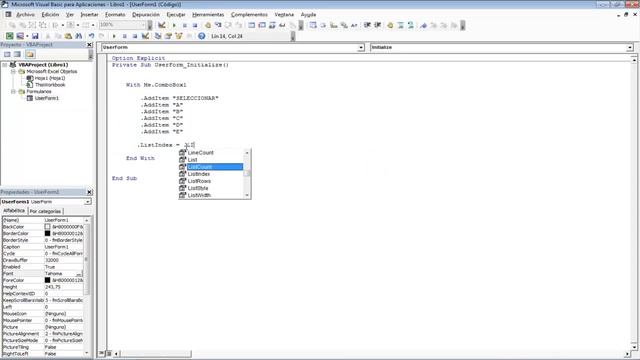Image resolution: width=640 pixels, height=360 pixels.
Task: Click the autocomplete list down scroll arrow
Action: point(247,195)
